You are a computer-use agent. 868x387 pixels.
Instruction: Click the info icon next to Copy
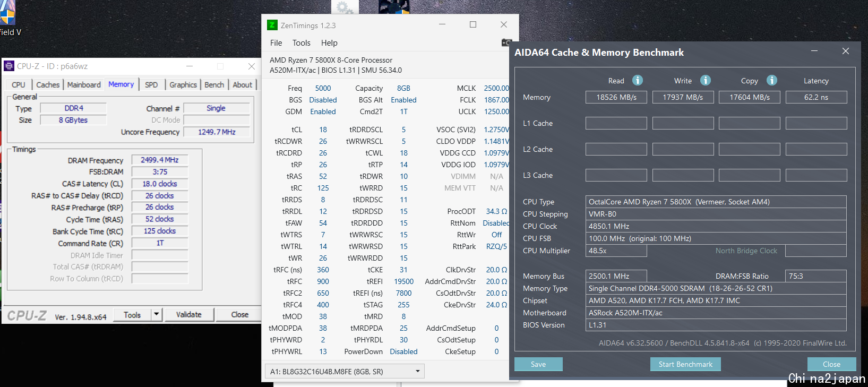click(x=772, y=80)
